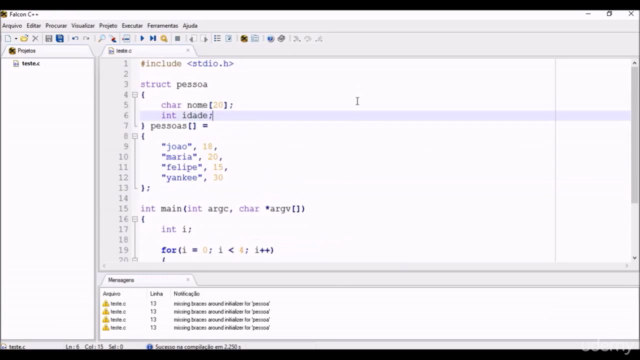
Task: Close the teste.c editor tab
Action: point(188,50)
